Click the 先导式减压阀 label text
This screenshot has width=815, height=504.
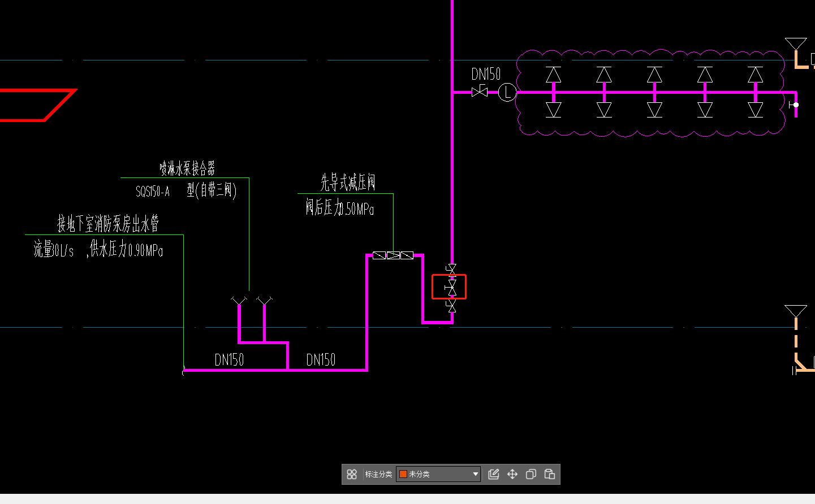(348, 183)
